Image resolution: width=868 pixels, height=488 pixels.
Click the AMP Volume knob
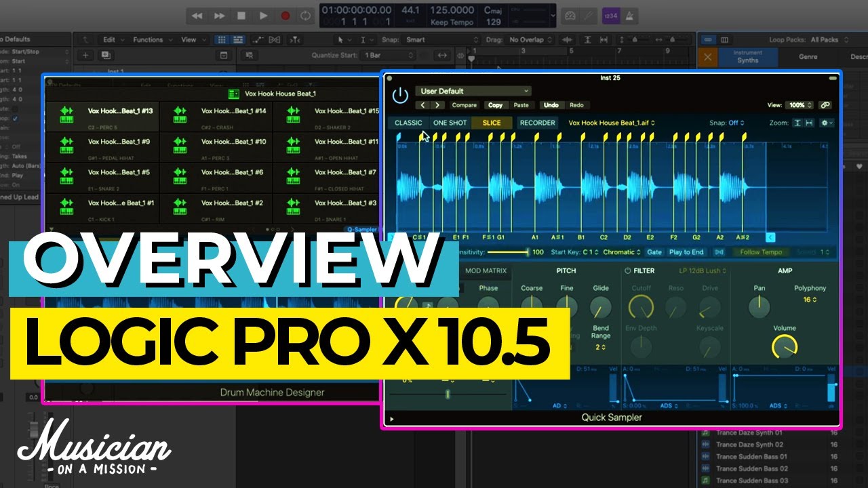[x=785, y=347]
